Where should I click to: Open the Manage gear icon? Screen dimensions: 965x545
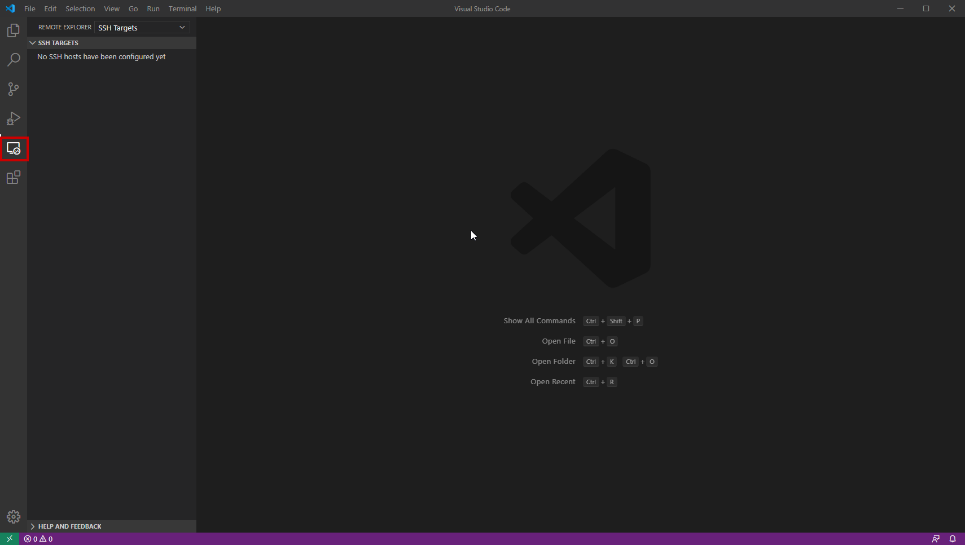13,517
